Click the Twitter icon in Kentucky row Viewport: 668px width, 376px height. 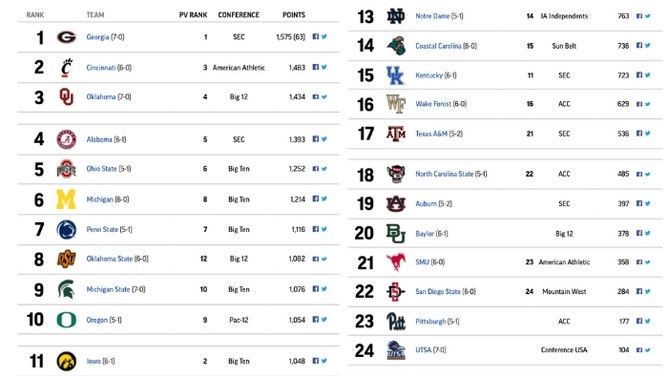point(648,75)
